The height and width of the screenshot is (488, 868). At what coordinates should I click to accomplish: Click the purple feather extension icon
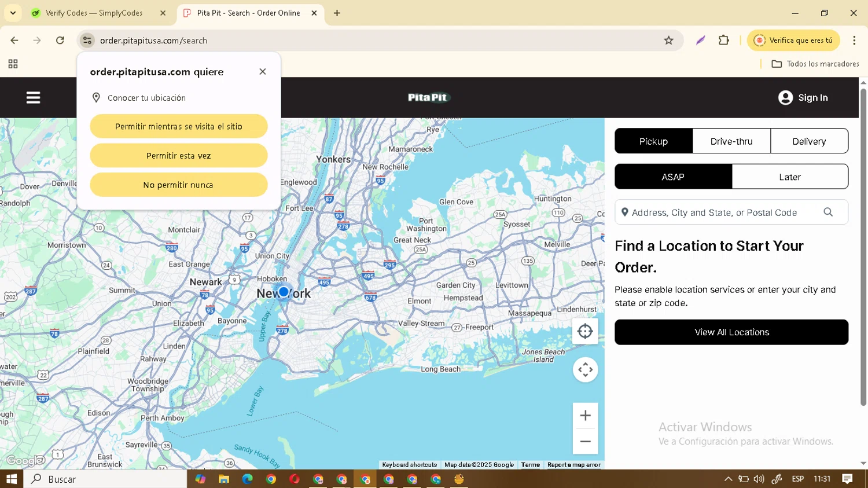pyautogui.click(x=700, y=41)
